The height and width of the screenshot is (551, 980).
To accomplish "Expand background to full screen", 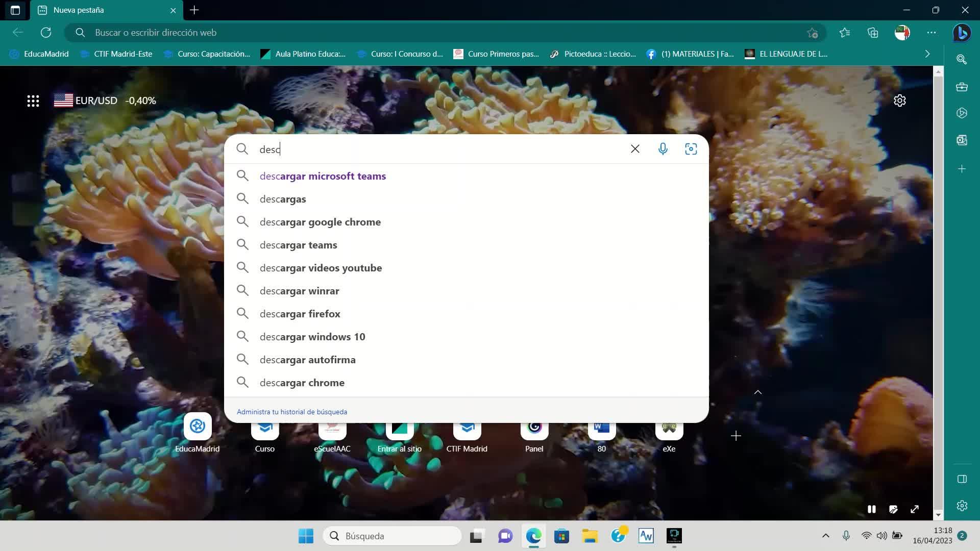I will point(915,509).
